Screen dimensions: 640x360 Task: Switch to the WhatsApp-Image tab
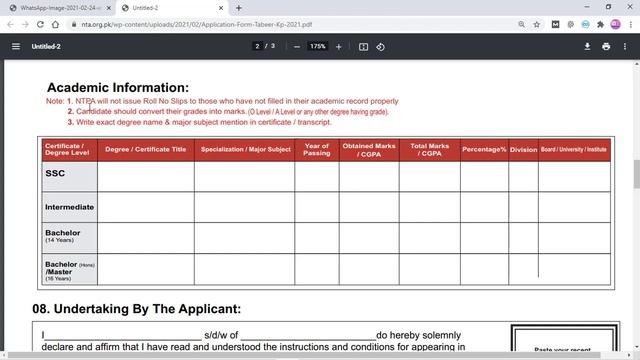60,8
